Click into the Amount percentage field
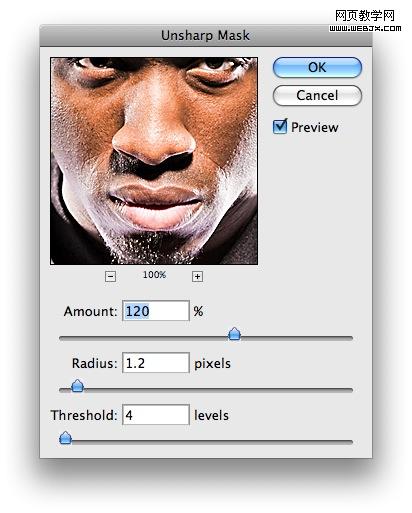This screenshot has width=412, height=513. [156, 311]
